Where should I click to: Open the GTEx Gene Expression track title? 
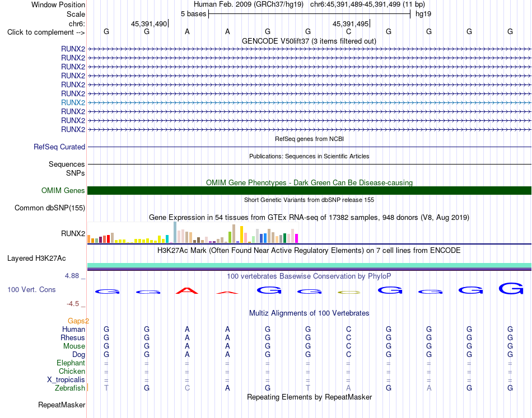(309, 217)
